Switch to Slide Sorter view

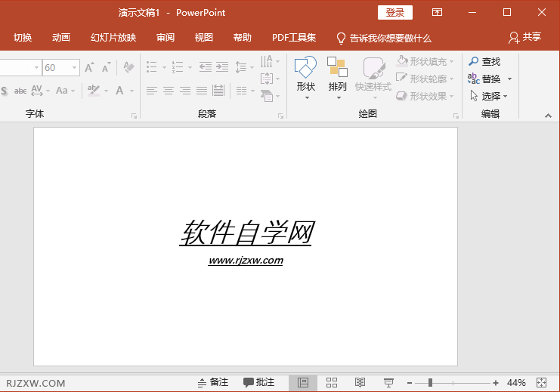(332, 383)
